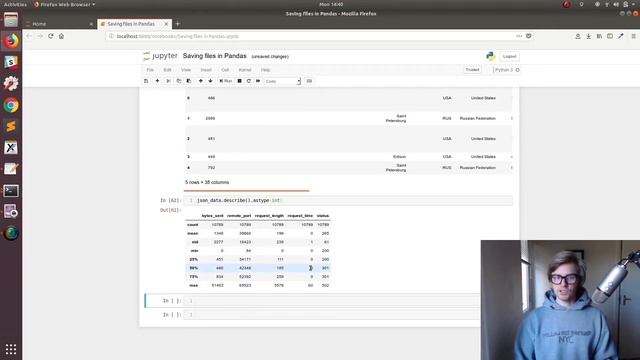
Task: Click the bytes_sent column header
Action: coord(212,216)
